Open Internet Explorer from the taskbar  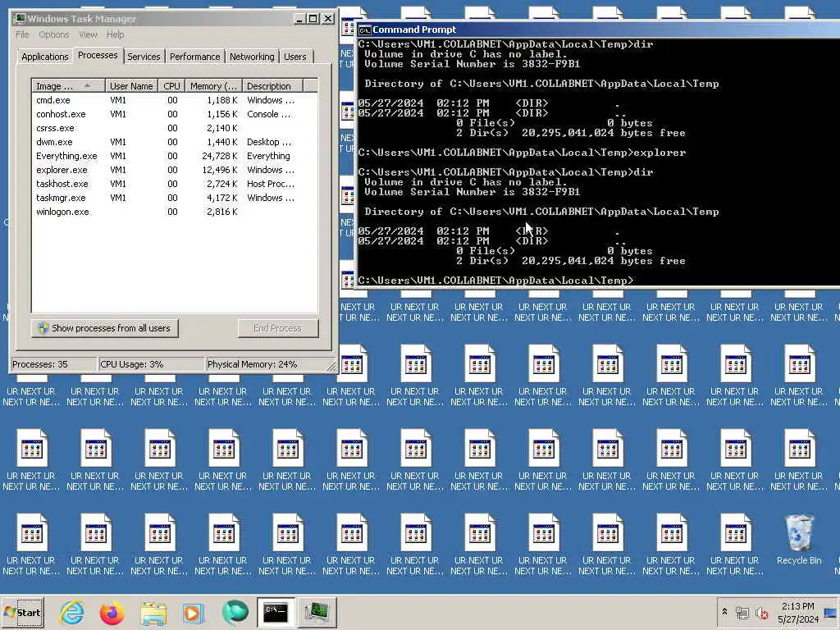coord(72,612)
